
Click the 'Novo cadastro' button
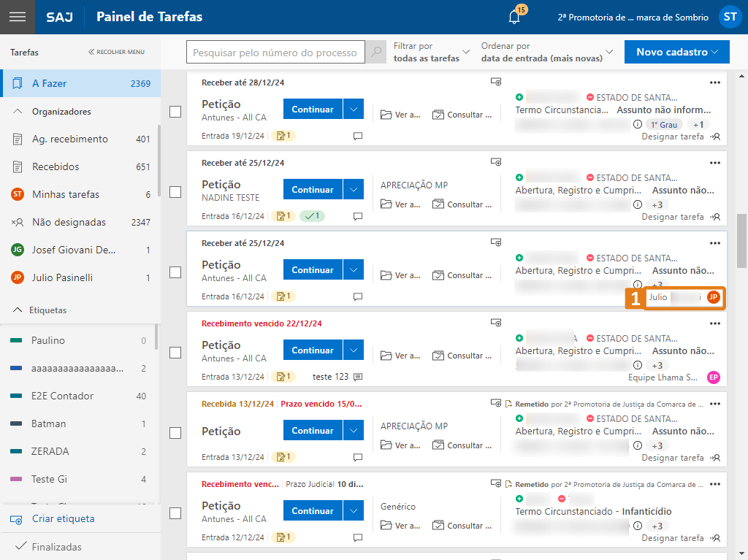(676, 52)
